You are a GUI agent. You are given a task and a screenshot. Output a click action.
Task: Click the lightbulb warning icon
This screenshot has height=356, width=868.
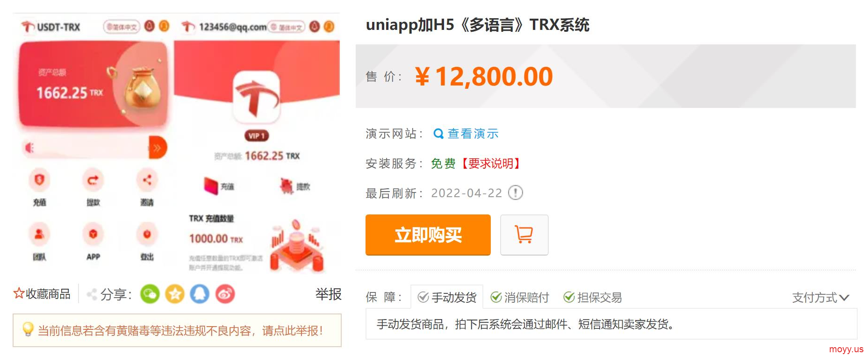click(x=28, y=329)
